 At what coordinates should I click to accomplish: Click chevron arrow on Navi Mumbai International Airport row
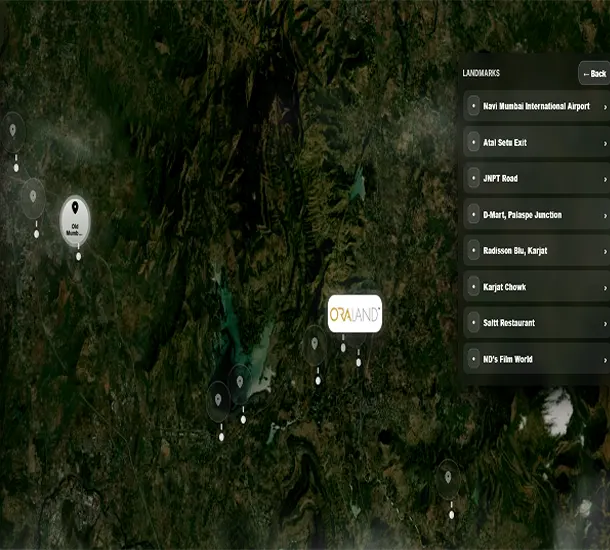coord(605,107)
